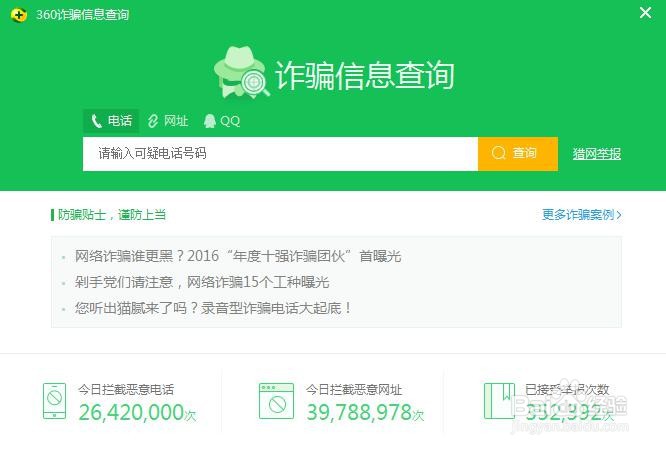This screenshot has height=450, width=666.
Task: Click the 防骗贴士，谨防上当 heading
Action: pos(112,215)
